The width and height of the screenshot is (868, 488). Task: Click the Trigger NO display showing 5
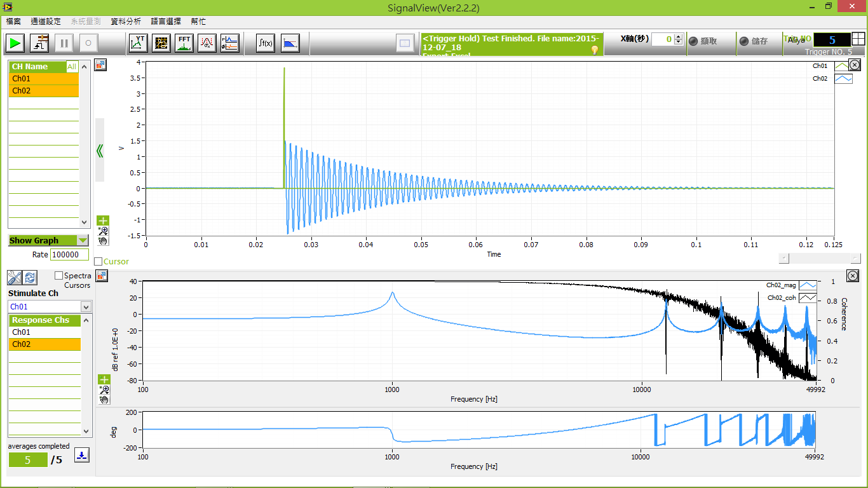[x=832, y=39]
